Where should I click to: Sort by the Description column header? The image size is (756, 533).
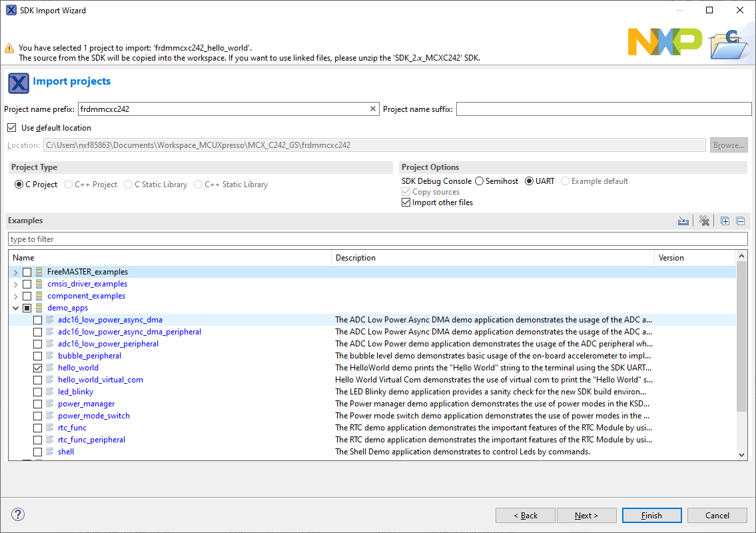(492, 258)
